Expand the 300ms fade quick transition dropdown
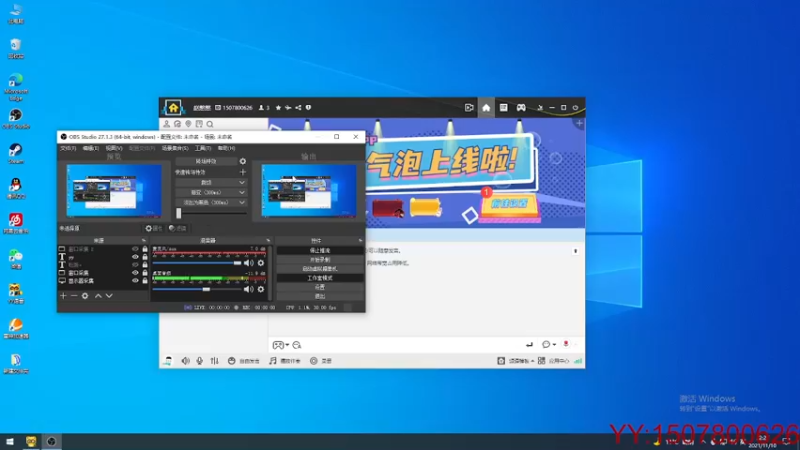Screen dimensions: 800x450 click(242, 192)
